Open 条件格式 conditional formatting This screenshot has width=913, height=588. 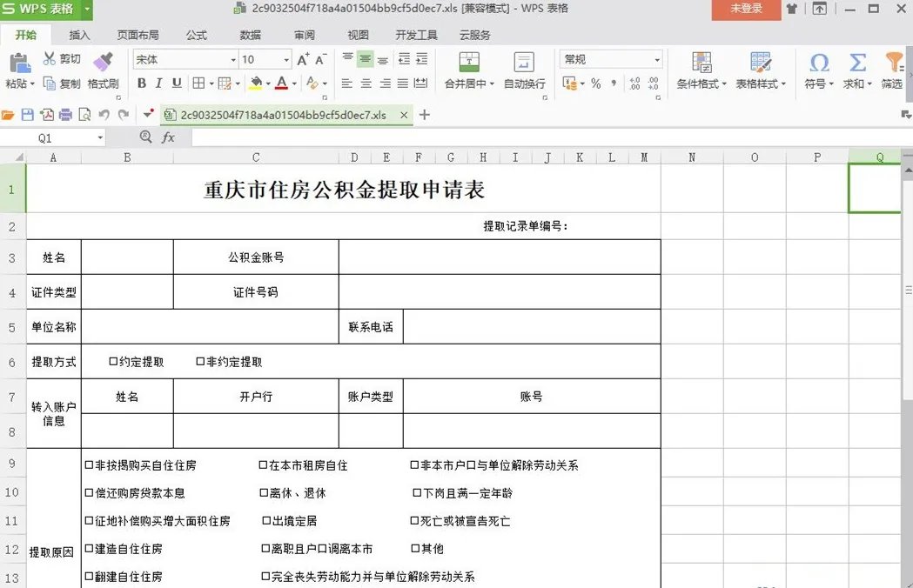[x=701, y=70]
